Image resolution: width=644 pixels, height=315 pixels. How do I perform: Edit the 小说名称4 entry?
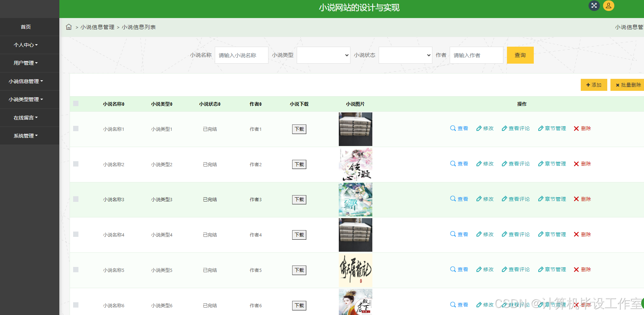485,234
